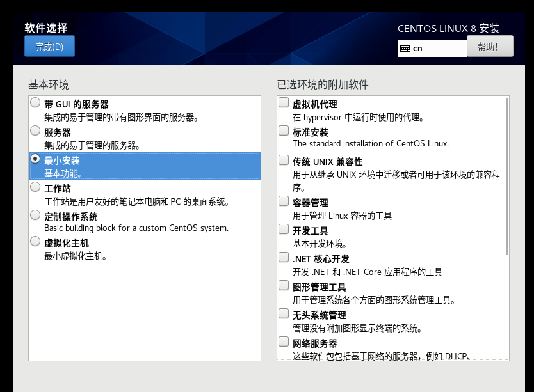The width and height of the screenshot is (534, 392).
Task: Check the 无头系统管理 option
Action: [284, 313]
